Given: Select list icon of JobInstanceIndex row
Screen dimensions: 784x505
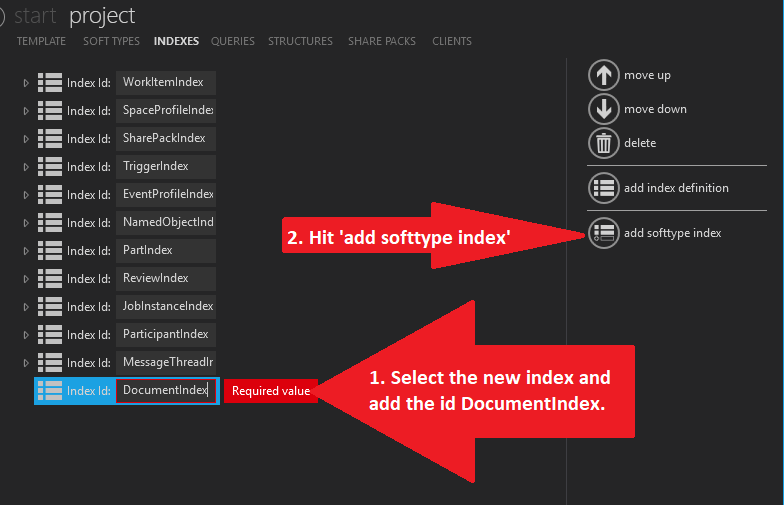Looking at the screenshot, I should (50, 306).
